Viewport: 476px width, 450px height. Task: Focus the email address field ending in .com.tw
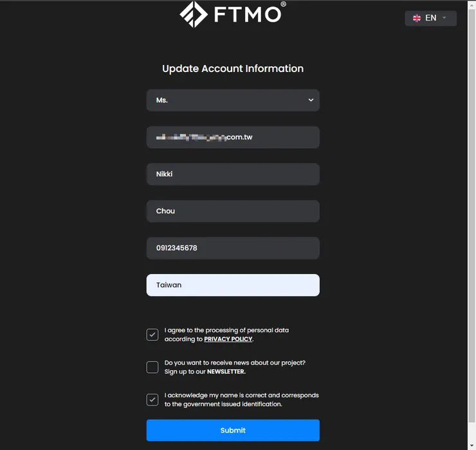click(233, 137)
